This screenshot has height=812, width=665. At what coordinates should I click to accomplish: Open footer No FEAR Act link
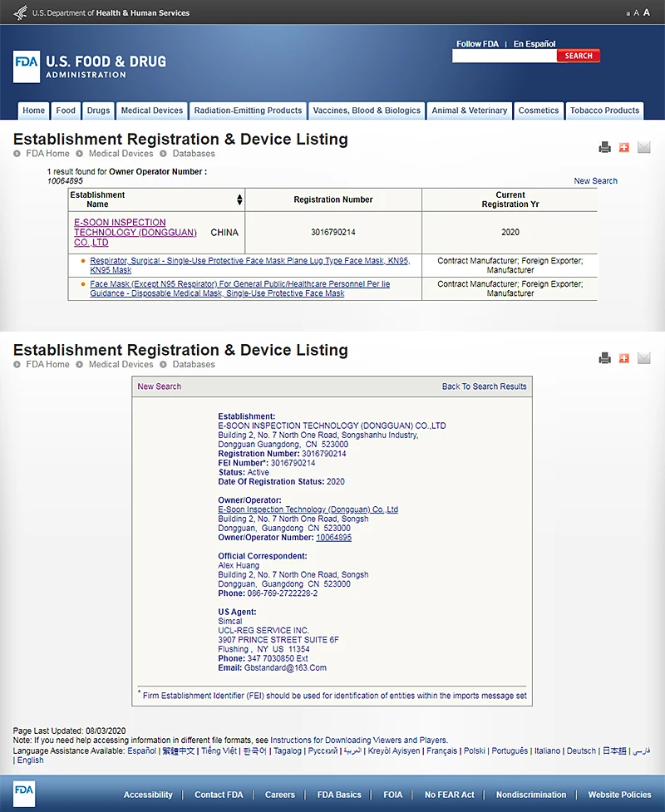click(450, 795)
